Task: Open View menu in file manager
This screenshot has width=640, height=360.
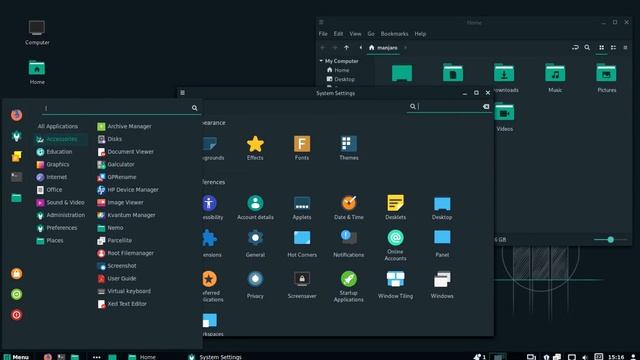Action: [x=355, y=34]
